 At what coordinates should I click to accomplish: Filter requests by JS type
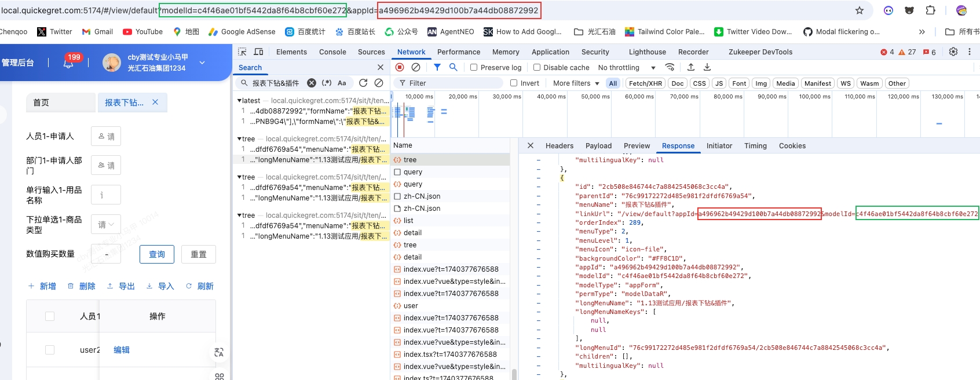719,83
